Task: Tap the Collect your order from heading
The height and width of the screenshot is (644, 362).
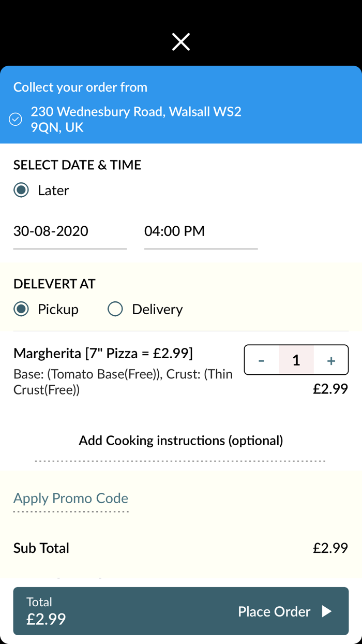Action: (80, 87)
